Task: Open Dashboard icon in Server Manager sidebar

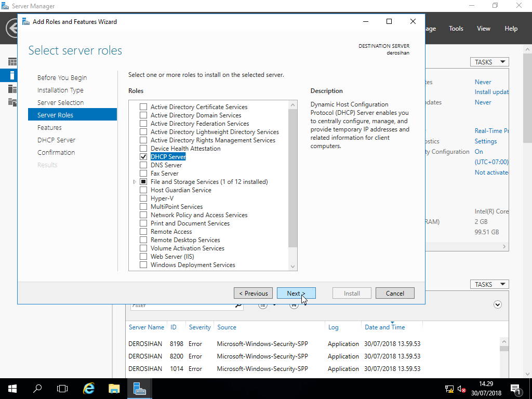Action: pyautogui.click(x=12, y=62)
